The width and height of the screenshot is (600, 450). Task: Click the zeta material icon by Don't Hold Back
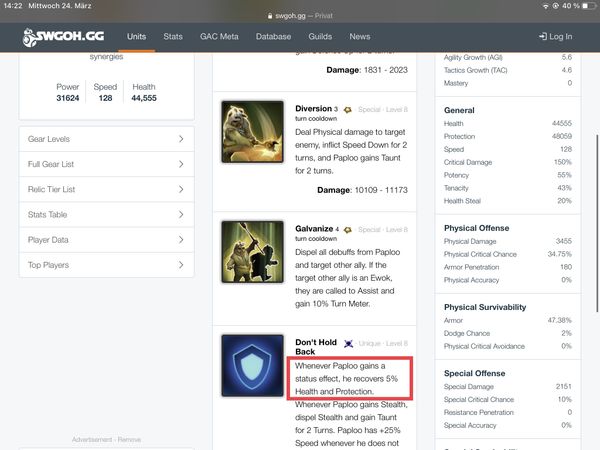348,344
